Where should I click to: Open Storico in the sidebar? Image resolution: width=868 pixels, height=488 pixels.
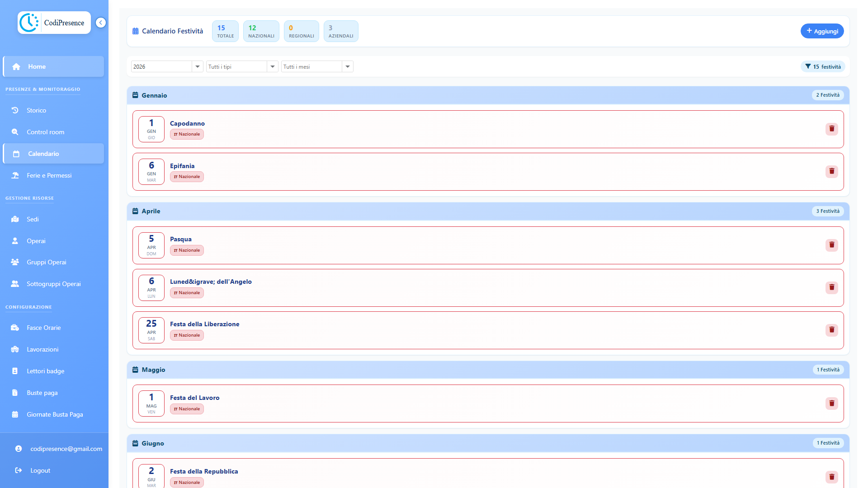pyautogui.click(x=36, y=110)
